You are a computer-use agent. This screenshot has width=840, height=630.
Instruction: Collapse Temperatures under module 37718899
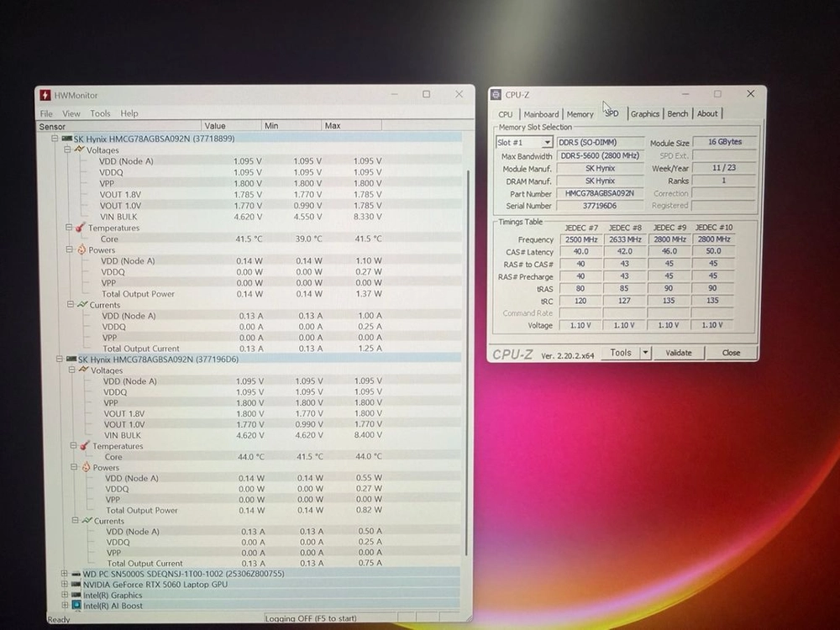pyautogui.click(x=69, y=227)
